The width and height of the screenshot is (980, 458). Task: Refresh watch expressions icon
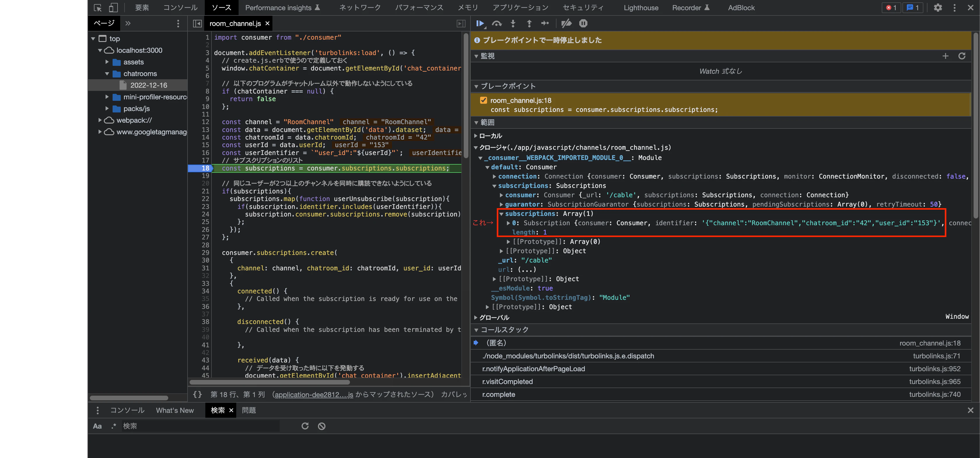962,56
